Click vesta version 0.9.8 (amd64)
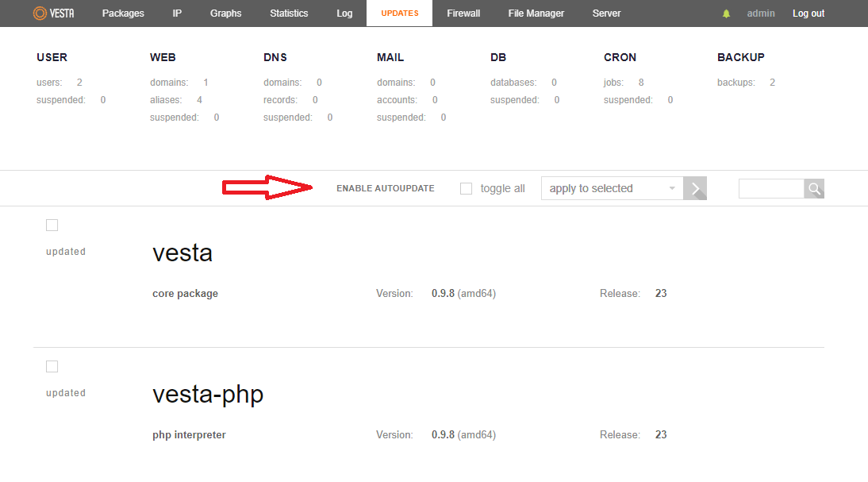This screenshot has width=868, height=482. pos(463,294)
